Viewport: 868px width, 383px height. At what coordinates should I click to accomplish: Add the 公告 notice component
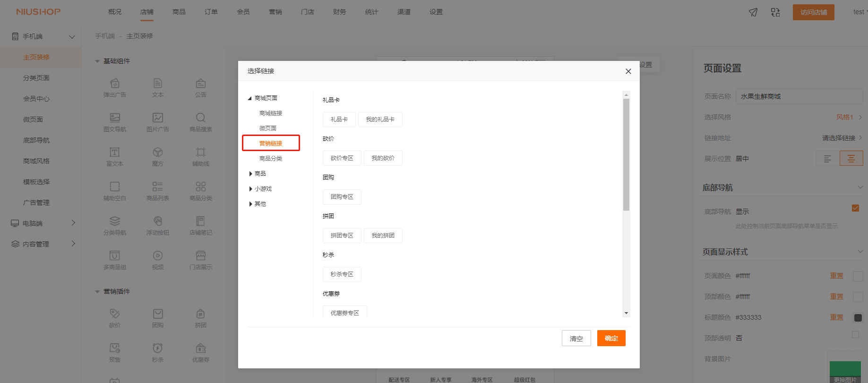pos(201,88)
